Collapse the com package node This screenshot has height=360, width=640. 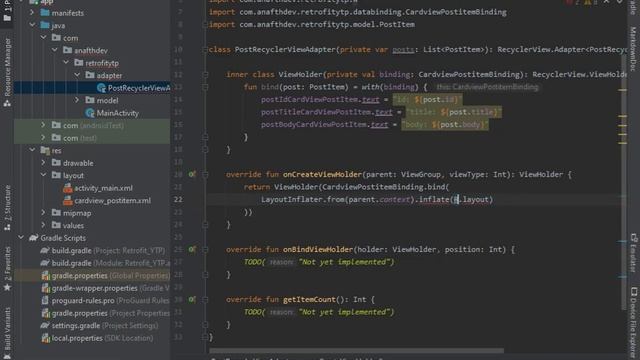pyautogui.click(x=43, y=38)
